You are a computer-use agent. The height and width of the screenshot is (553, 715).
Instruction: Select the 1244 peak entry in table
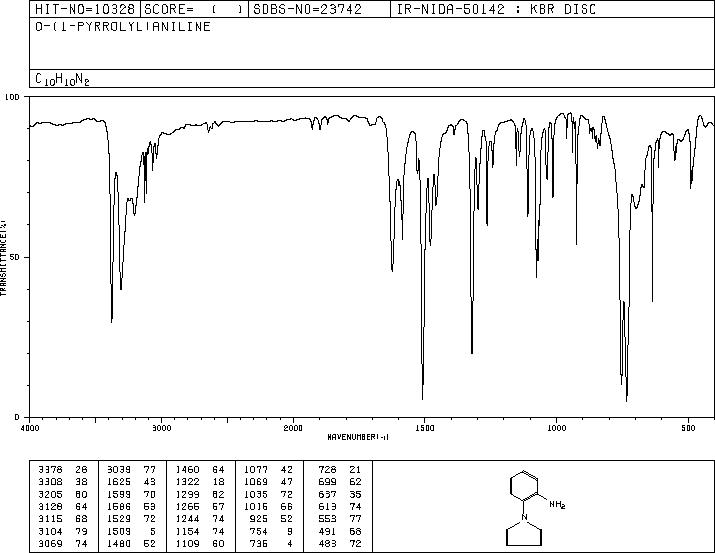point(200,519)
